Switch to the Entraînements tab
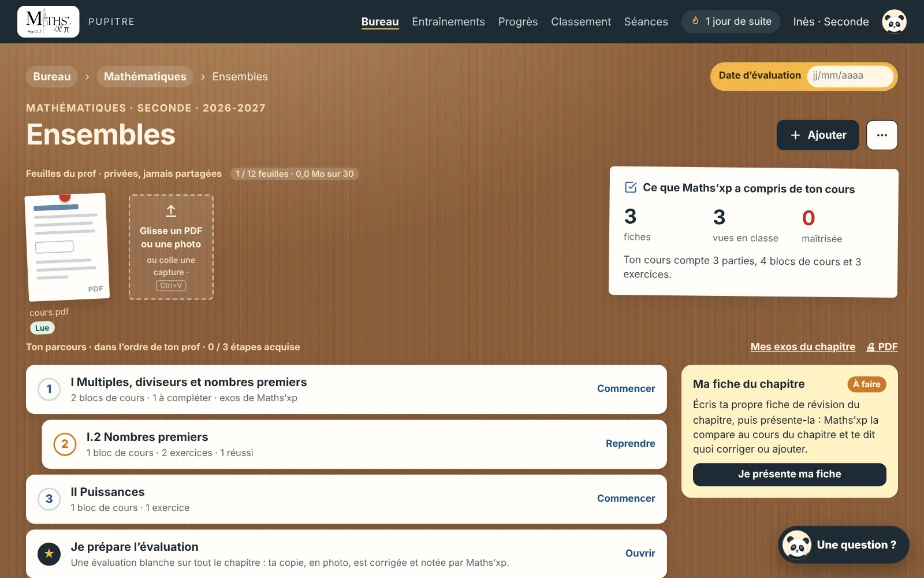924x578 pixels. click(x=448, y=21)
